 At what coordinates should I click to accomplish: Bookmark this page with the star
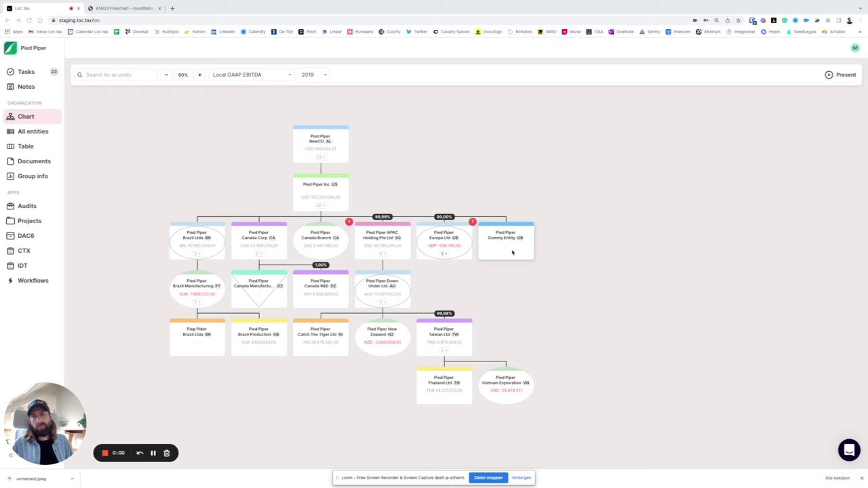point(738,20)
